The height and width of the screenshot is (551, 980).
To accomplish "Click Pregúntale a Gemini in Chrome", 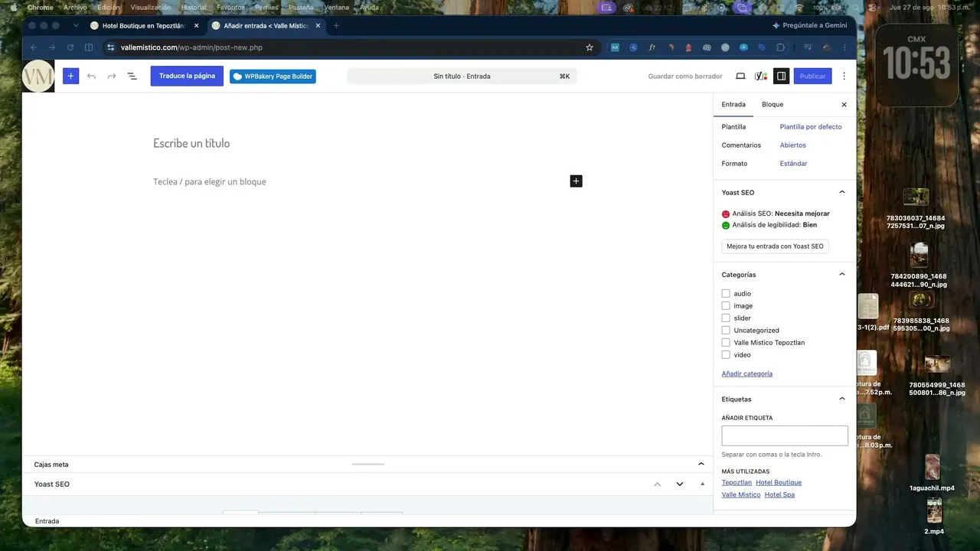I will coord(809,25).
